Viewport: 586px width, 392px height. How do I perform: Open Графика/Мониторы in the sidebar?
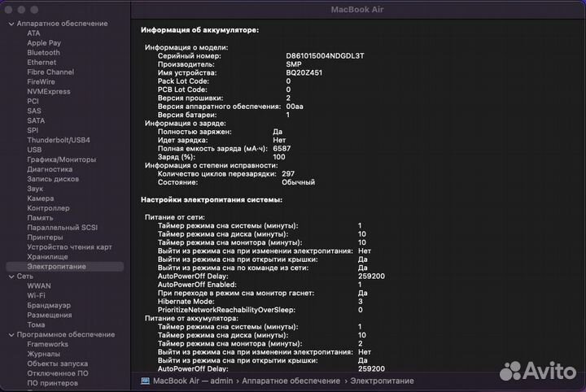coord(62,159)
